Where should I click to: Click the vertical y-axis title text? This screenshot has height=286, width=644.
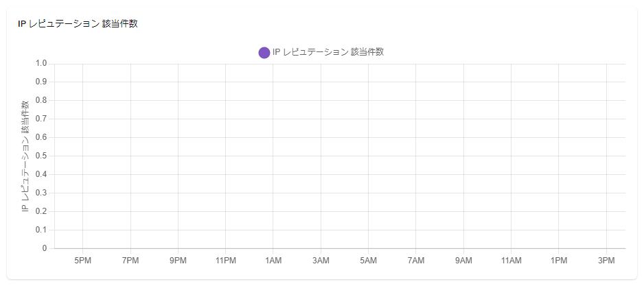pos(25,156)
